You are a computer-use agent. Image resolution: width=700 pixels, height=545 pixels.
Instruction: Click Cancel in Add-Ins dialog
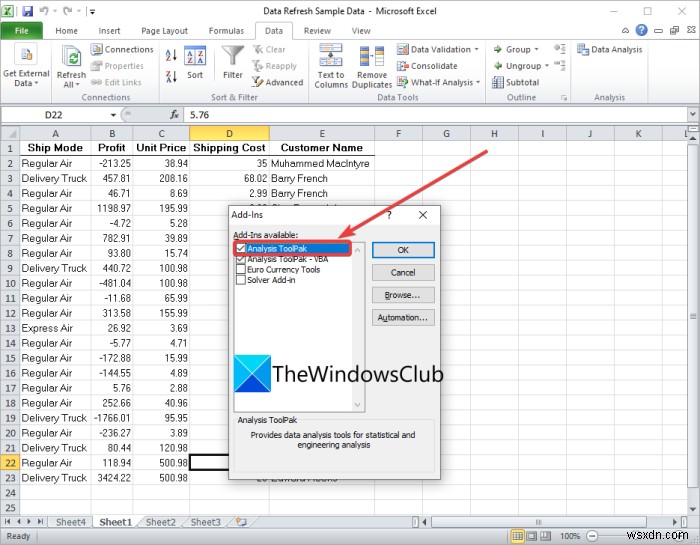(x=403, y=272)
